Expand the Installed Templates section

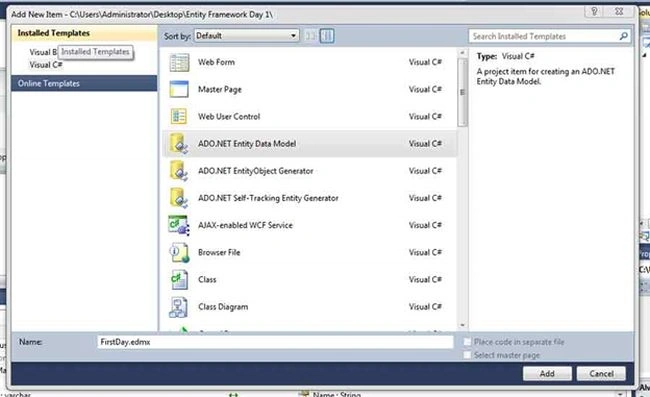pos(84,33)
